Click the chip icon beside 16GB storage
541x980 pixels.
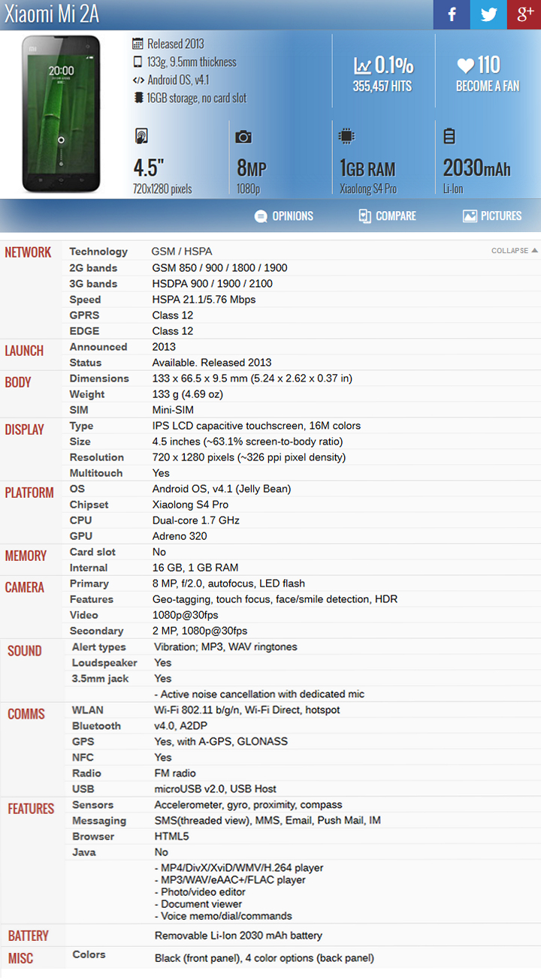point(138,98)
